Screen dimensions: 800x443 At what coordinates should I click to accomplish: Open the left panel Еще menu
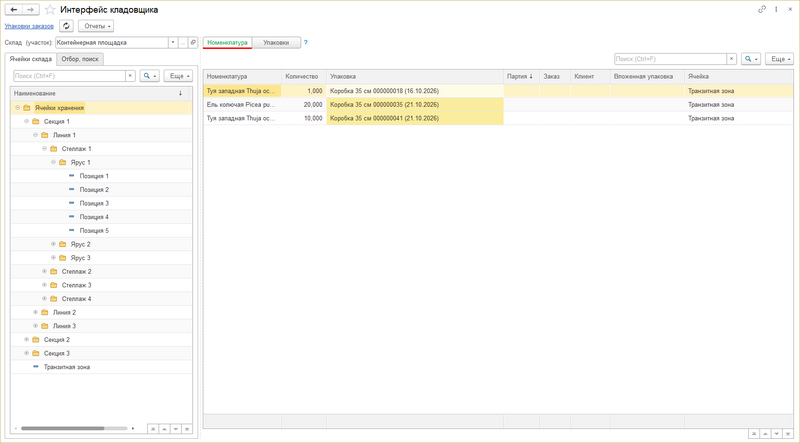click(179, 76)
